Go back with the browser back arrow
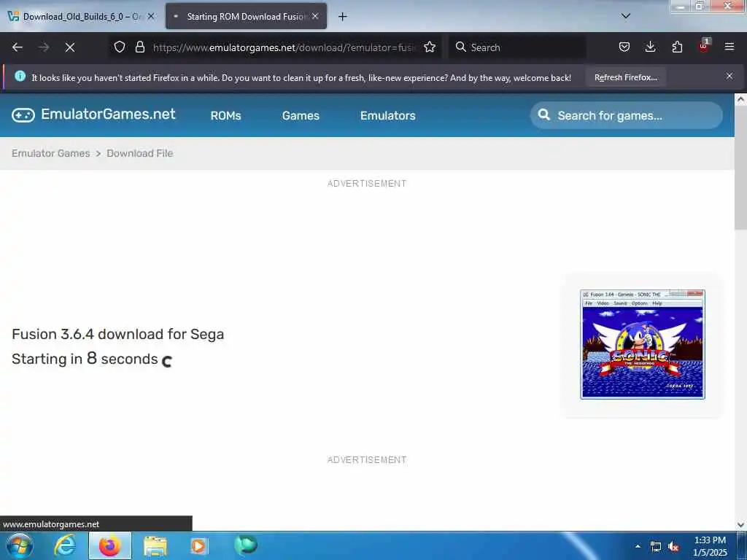The image size is (747, 560). point(18,47)
